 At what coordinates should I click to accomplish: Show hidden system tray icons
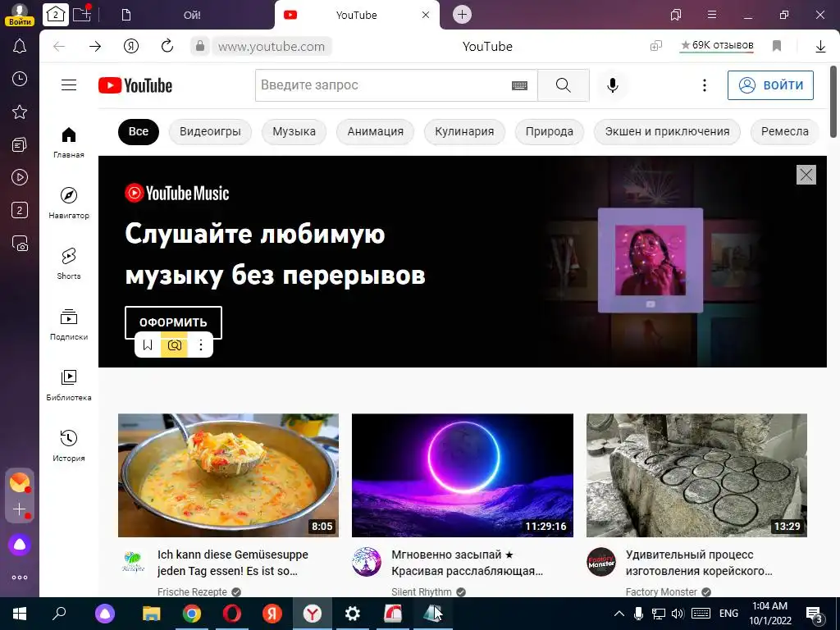point(619,614)
